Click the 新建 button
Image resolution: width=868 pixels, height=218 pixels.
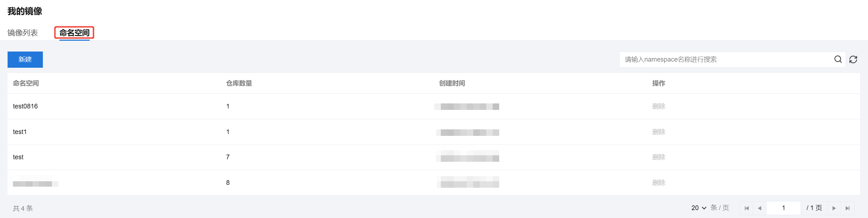[25, 59]
